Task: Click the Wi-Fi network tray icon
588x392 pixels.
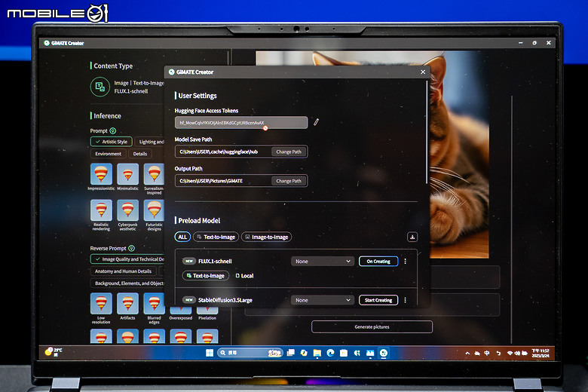Action: tap(510, 353)
